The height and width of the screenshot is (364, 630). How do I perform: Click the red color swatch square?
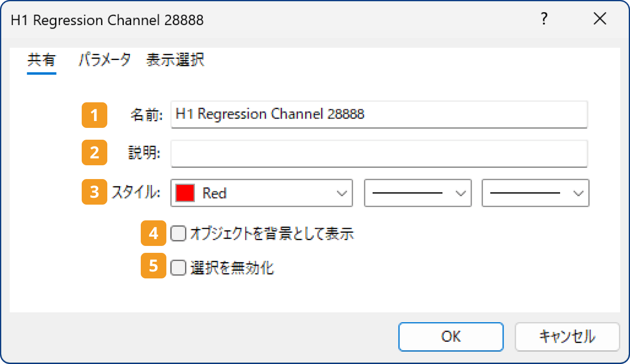[185, 193]
